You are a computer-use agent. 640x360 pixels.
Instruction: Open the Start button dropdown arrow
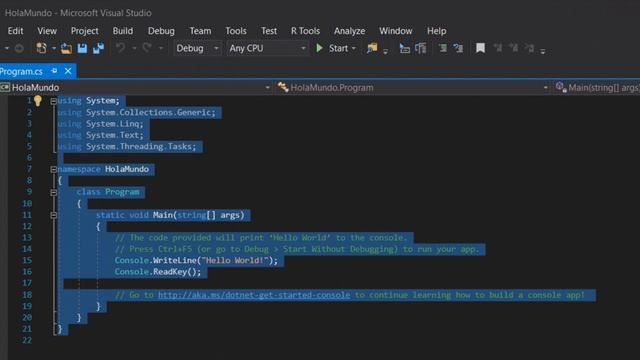coord(354,49)
